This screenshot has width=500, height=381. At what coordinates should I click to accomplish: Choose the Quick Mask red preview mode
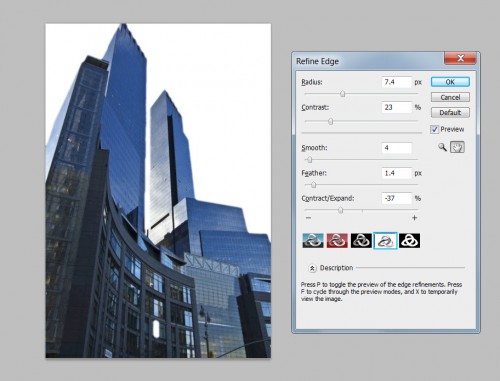coord(337,240)
